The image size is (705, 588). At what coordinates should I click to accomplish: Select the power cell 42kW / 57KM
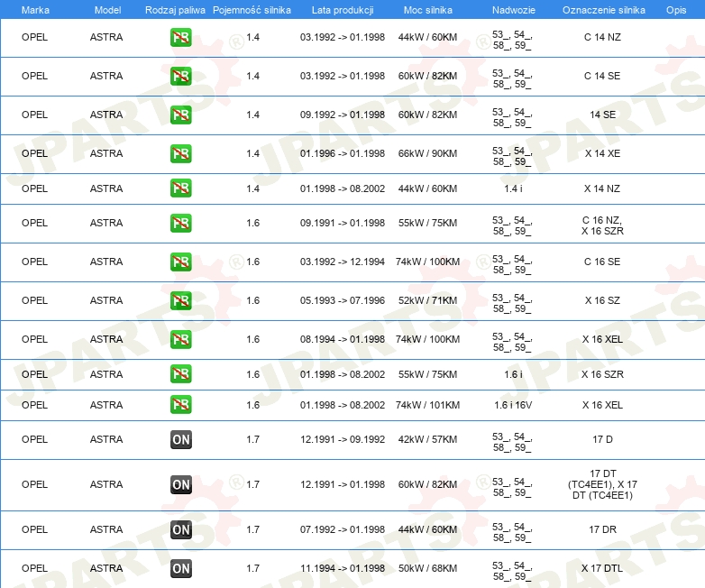pyautogui.click(x=427, y=439)
